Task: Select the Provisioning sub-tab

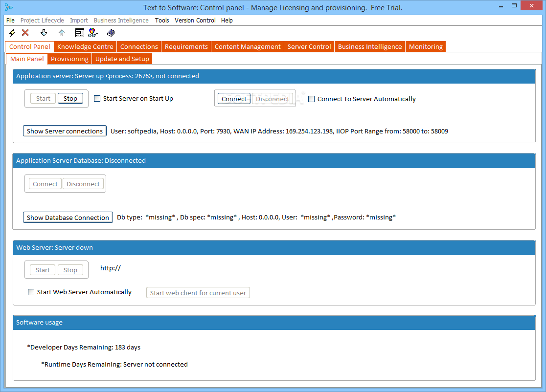Action: point(69,59)
